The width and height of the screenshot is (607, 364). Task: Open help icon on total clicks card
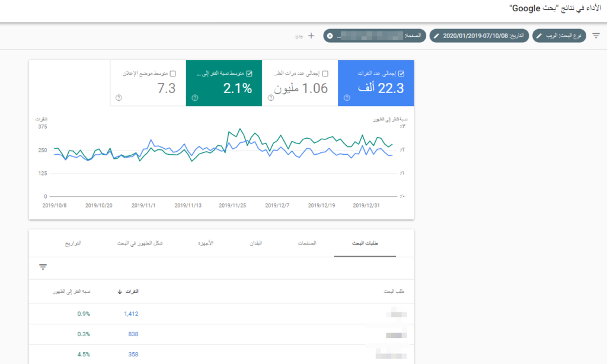[347, 98]
